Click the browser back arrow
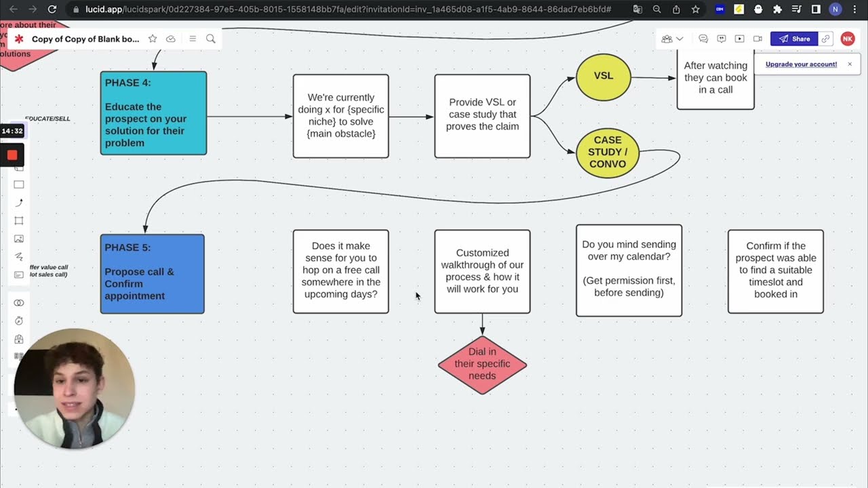 (14, 9)
